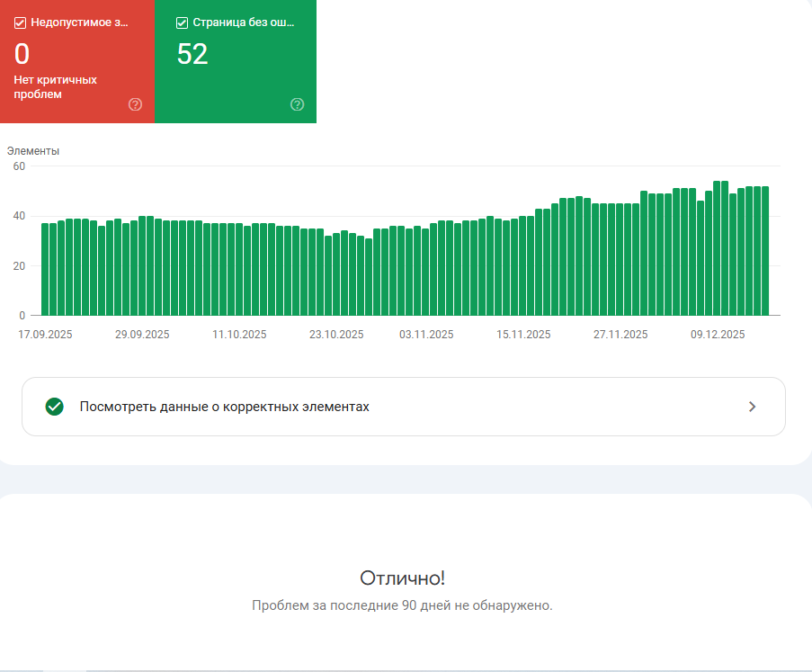Click the "17.09.2025" date label on chart axis

coord(45,335)
